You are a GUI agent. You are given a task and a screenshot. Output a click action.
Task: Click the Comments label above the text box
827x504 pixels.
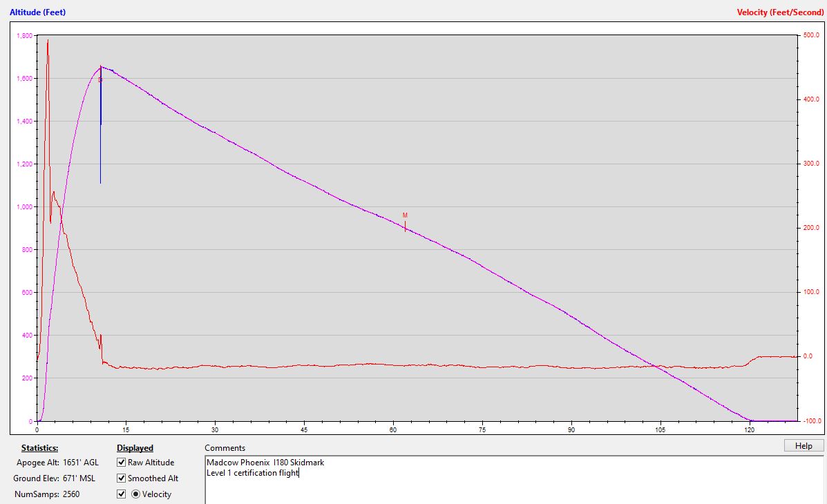pos(225,448)
